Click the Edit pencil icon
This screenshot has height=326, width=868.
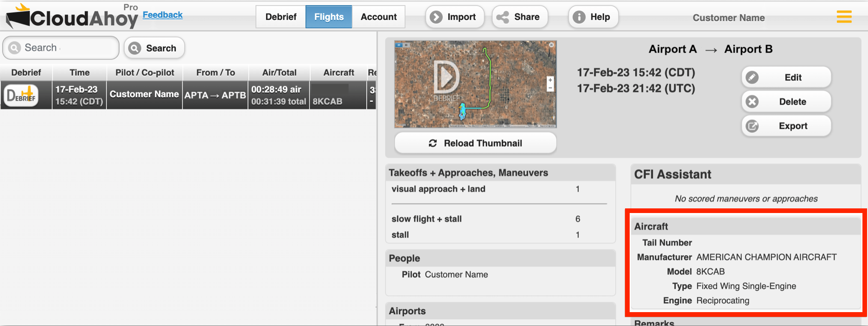tap(752, 77)
